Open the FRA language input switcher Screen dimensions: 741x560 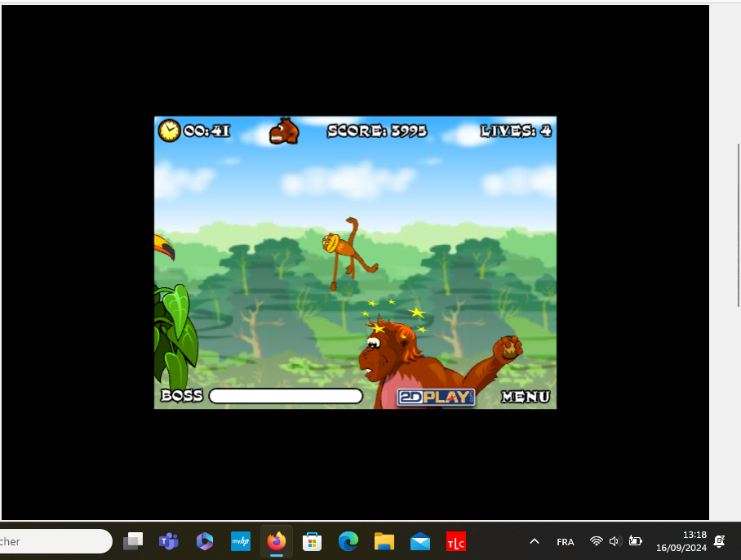coord(565,542)
